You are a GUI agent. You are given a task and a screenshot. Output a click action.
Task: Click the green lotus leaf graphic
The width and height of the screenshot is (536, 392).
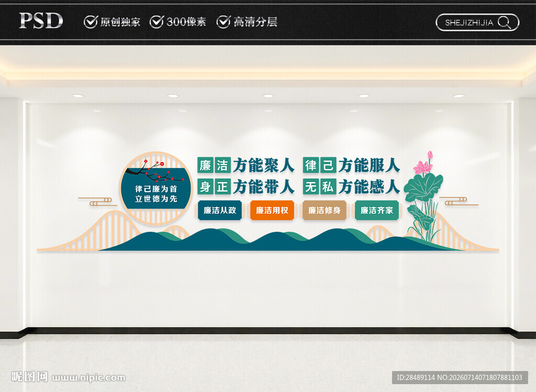[x=423, y=187]
